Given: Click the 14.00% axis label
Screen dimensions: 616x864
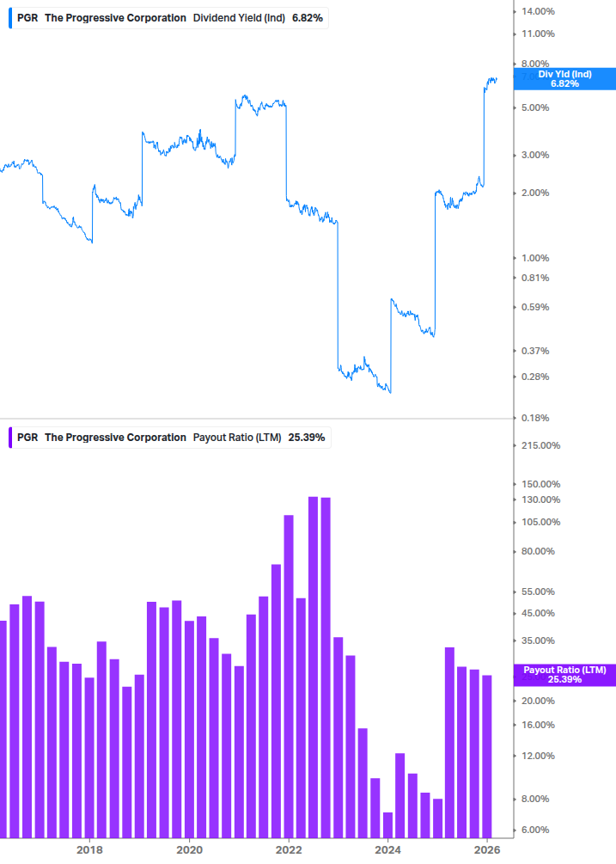Looking at the screenshot, I should [x=538, y=11].
